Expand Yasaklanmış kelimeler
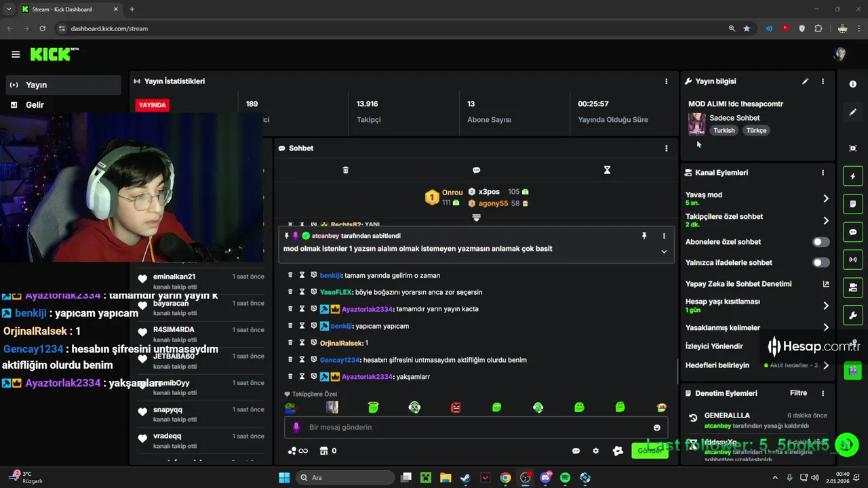 pos(825,327)
